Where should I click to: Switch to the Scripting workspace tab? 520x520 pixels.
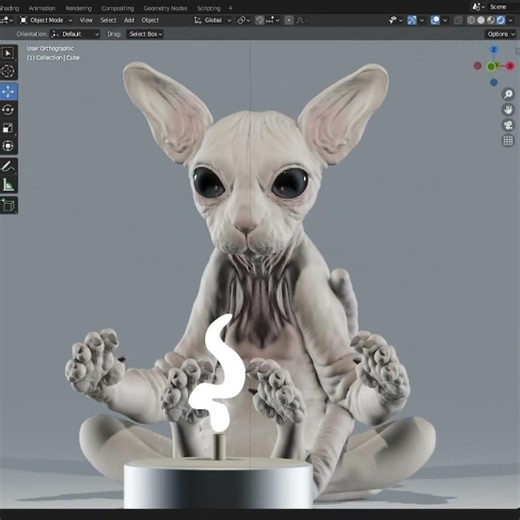click(x=208, y=8)
